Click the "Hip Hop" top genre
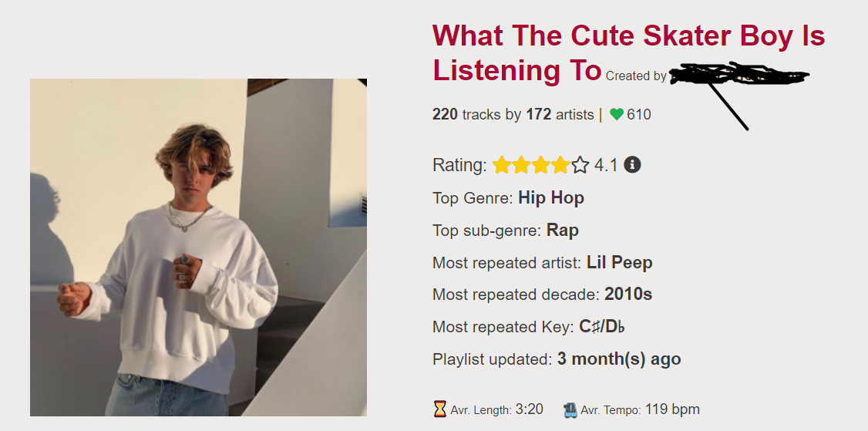The width and height of the screenshot is (868, 431). point(551,198)
